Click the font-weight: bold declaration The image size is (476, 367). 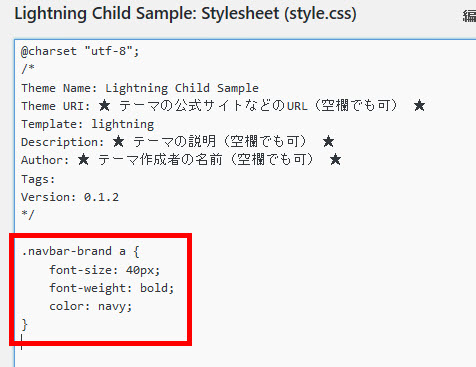pos(112,288)
